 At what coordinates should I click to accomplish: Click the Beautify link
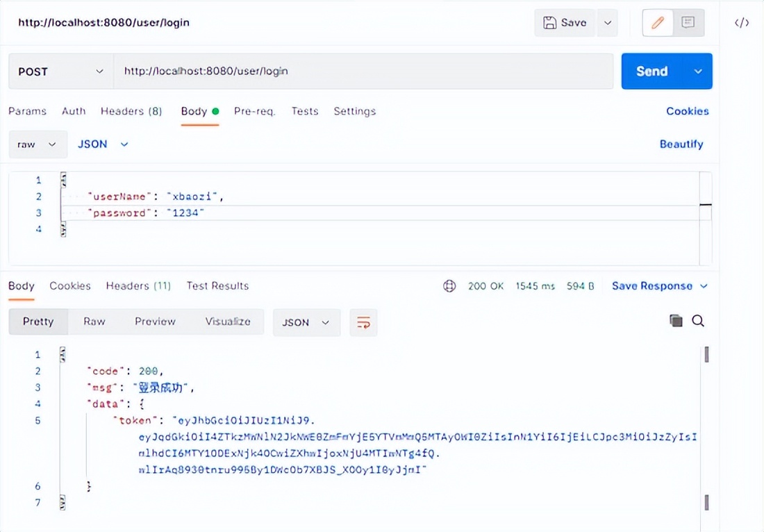pyautogui.click(x=681, y=144)
